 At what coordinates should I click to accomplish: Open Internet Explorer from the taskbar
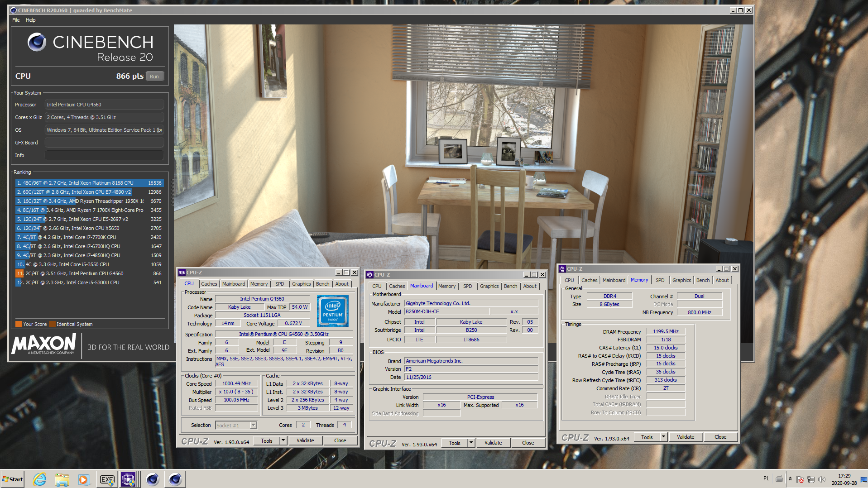[x=40, y=479]
